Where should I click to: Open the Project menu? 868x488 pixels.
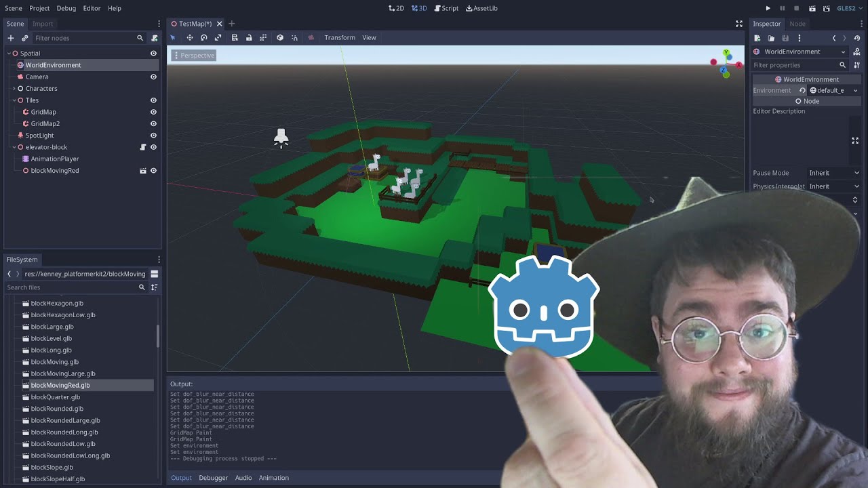coord(39,8)
